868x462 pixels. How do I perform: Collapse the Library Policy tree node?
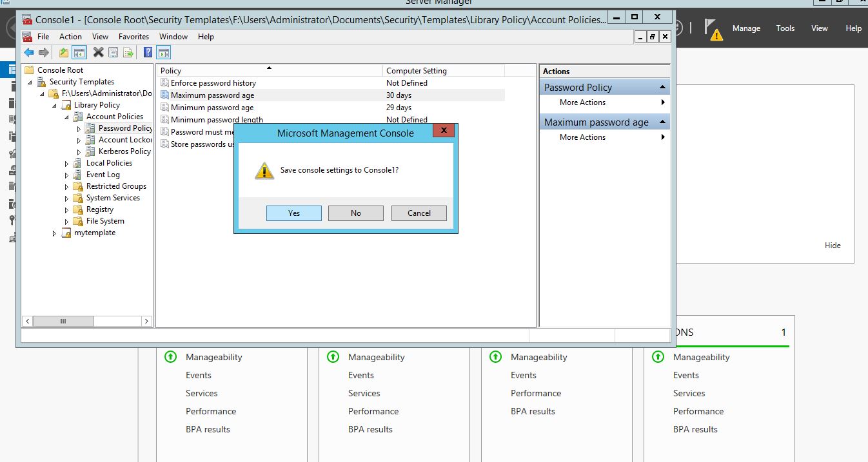coord(54,106)
